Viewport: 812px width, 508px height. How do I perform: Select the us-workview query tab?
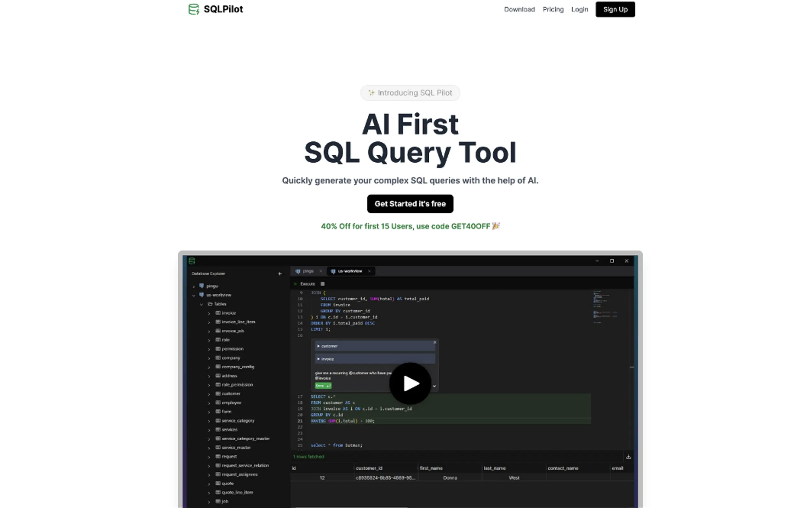349,271
